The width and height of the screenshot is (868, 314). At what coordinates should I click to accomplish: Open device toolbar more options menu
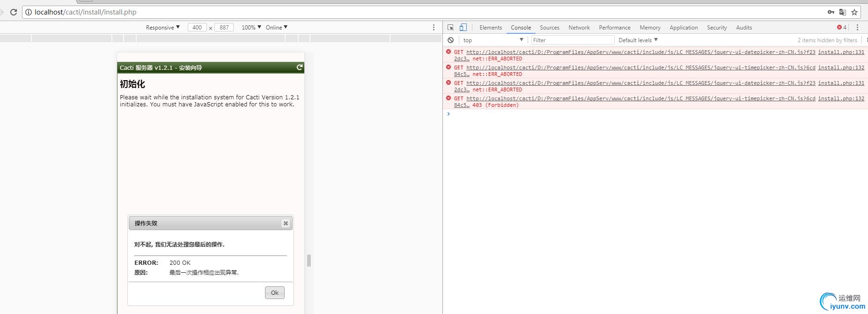[434, 28]
